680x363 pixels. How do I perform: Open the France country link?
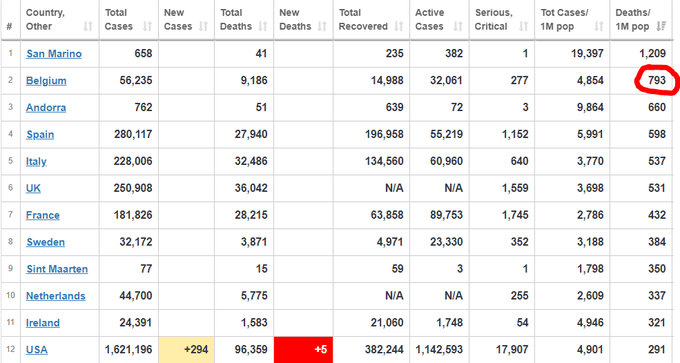[42, 215]
